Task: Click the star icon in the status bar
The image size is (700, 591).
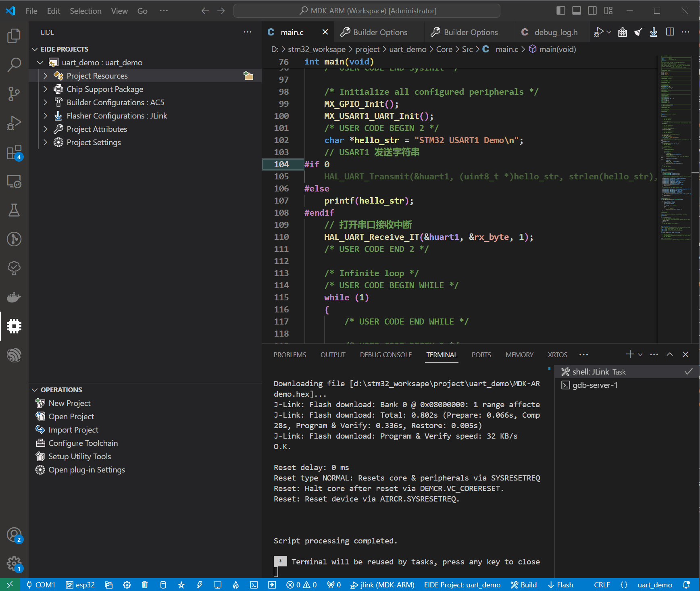Action: click(x=181, y=585)
